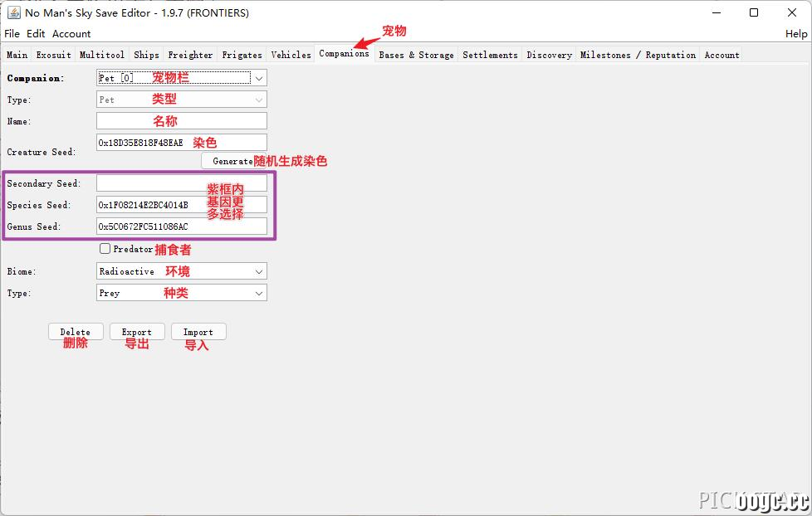
Task: Select the Companions tab
Action: tap(344, 53)
